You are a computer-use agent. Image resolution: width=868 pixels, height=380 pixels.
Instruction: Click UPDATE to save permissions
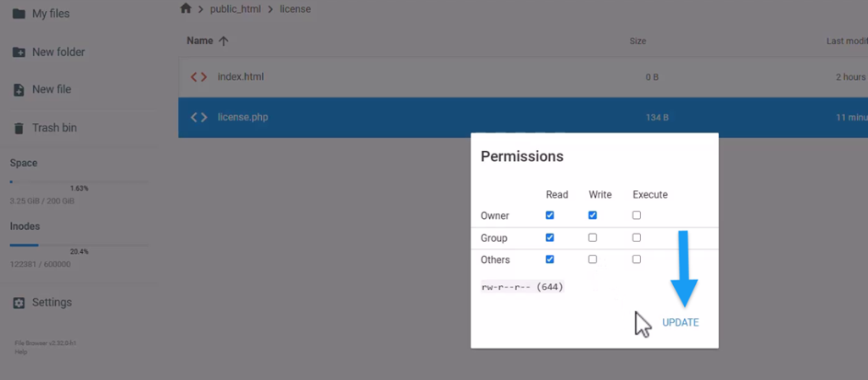[681, 322]
